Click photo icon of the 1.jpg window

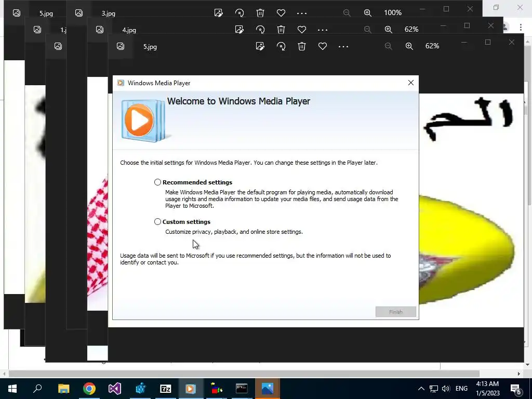tap(37, 30)
